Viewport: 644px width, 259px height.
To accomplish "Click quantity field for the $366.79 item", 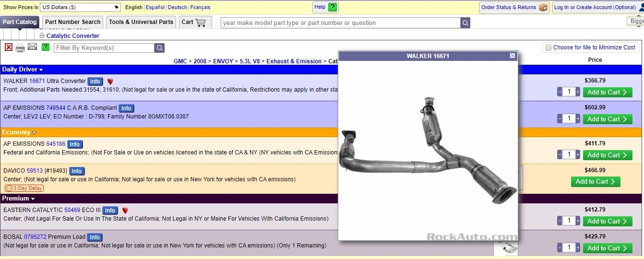I will point(569,92).
